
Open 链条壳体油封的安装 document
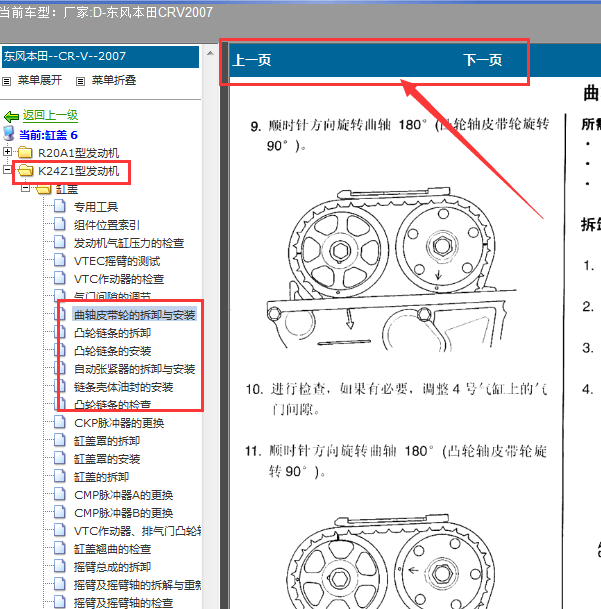124,387
